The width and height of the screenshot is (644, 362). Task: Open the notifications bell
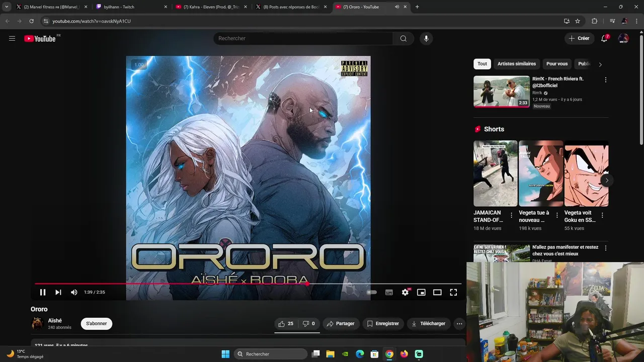tap(604, 39)
